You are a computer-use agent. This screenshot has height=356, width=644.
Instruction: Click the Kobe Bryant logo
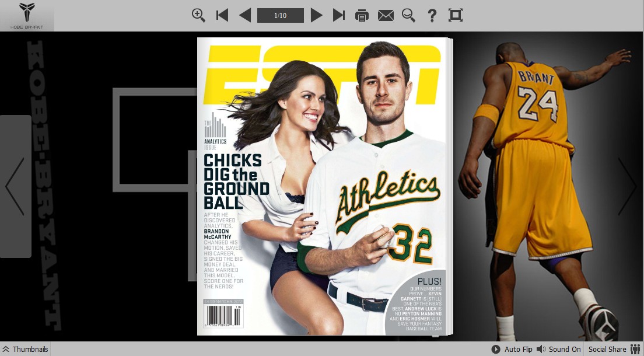27,16
